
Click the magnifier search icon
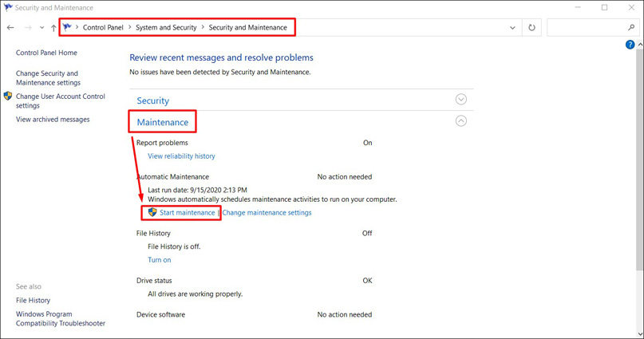coord(631,27)
